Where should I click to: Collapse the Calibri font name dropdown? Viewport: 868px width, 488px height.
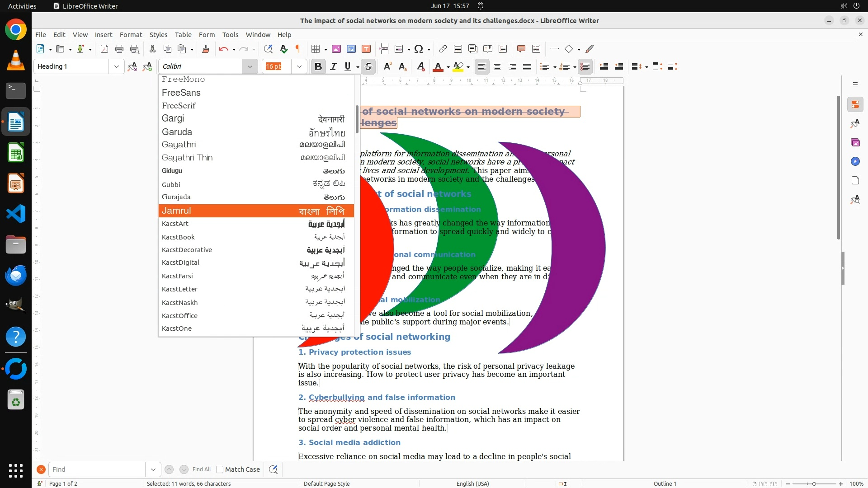[250, 66]
